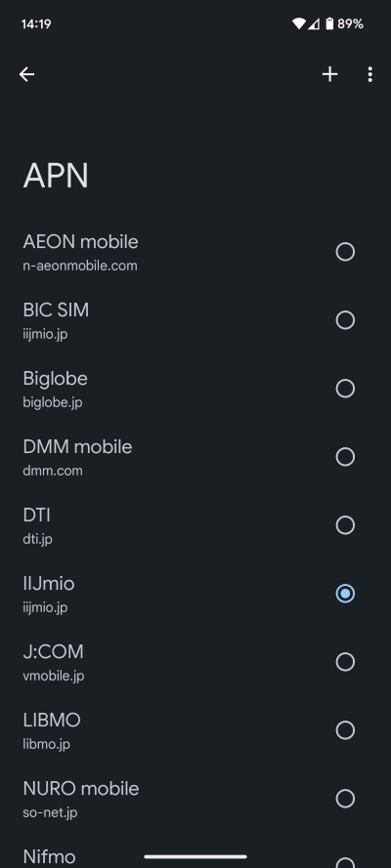This screenshot has width=391, height=868.
Task: Select the LIBMO radio button
Action: (x=345, y=730)
